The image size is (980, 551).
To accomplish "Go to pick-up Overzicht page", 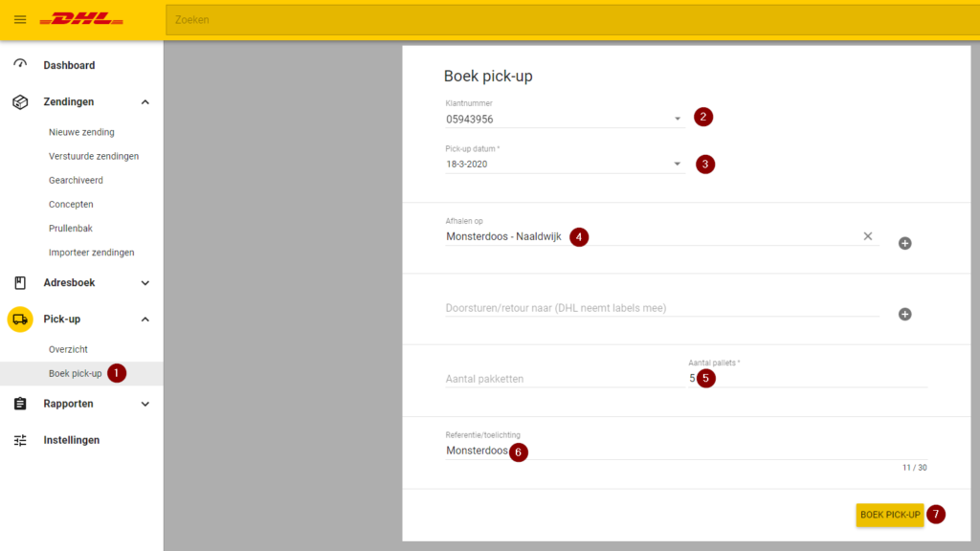I will coord(68,349).
